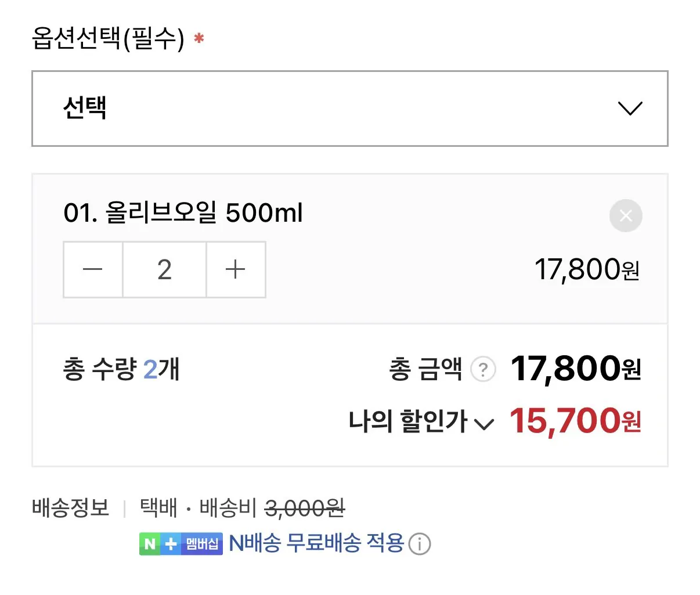
Task: Click the 옵션선택(필수) heading
Action: (108, 39)
